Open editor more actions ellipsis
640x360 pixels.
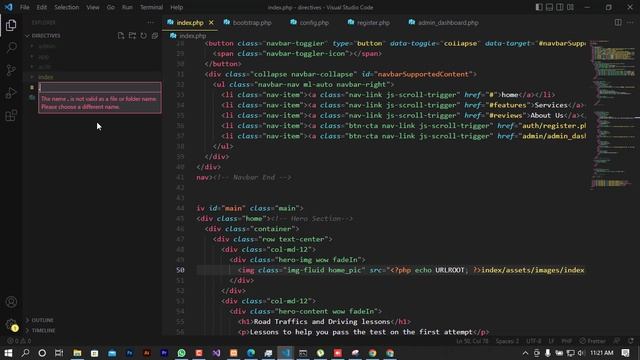[x=631, y=22]
